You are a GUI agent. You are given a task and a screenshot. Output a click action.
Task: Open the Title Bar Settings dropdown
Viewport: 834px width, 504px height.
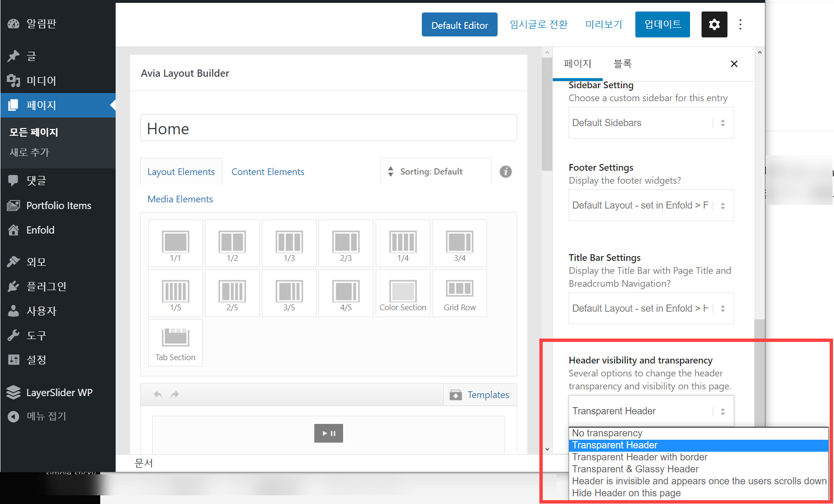tap(651, 308)
